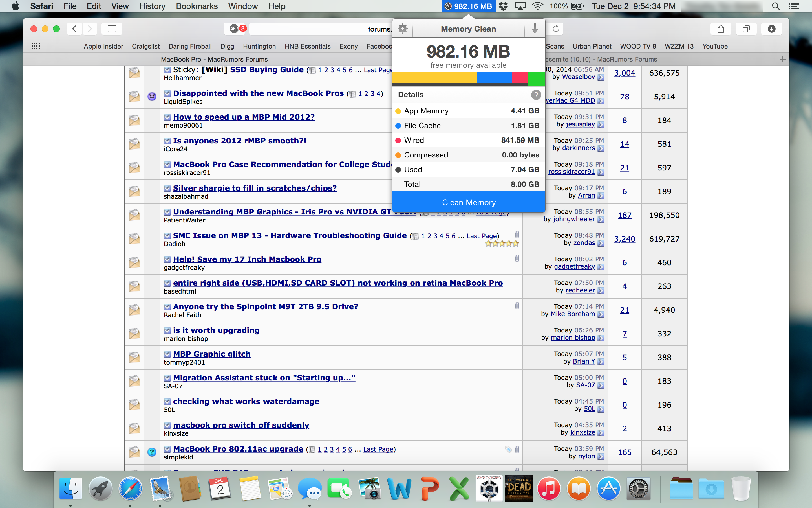Open thread is it worth upgrading
This screenshot has width=812, height=508.
point(216,330)
